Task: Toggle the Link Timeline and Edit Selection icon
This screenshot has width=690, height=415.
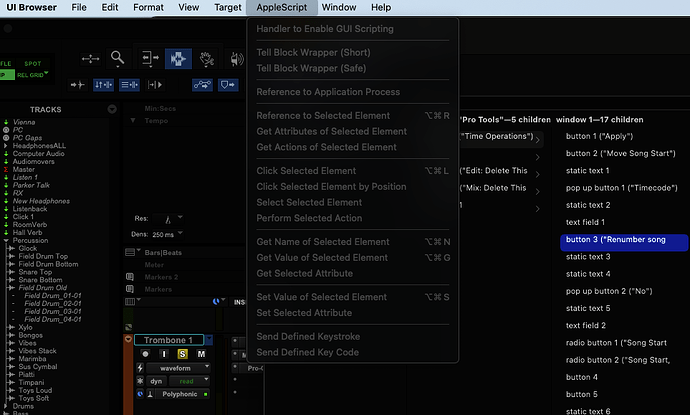Action: point(103,84)
